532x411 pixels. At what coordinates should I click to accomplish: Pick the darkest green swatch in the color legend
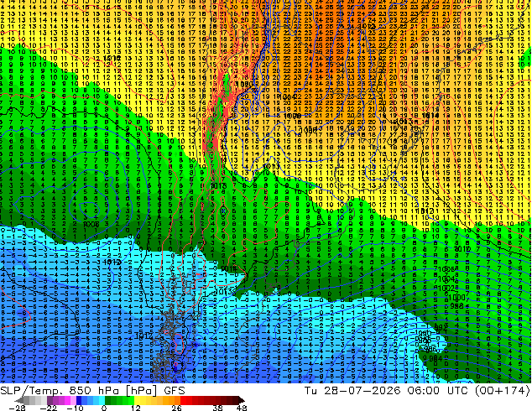[x=107, y=400]
